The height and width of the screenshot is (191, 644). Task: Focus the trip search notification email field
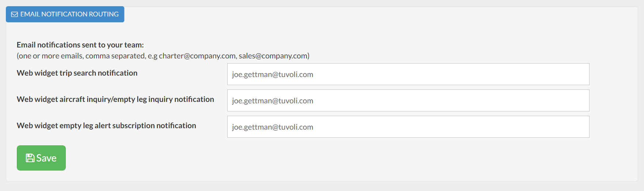click(x=408, y=74)
